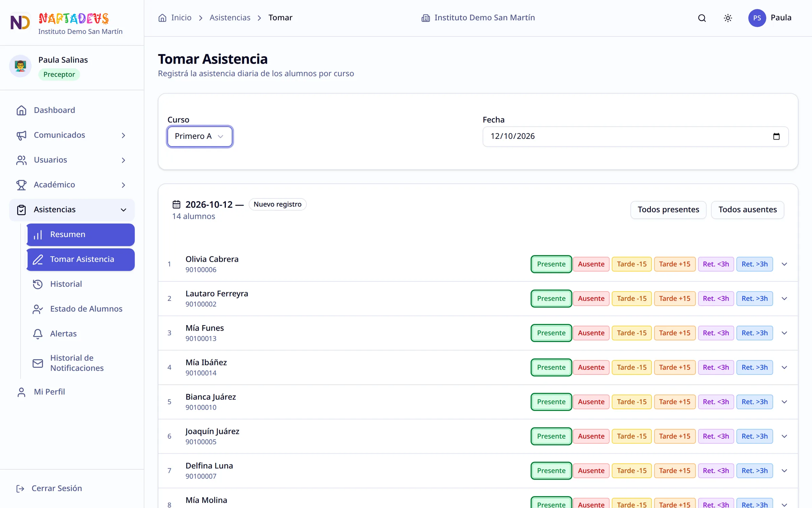Click the Historial de Notificaciones envelope icon

pyautogui.click(x=38, y=363)
